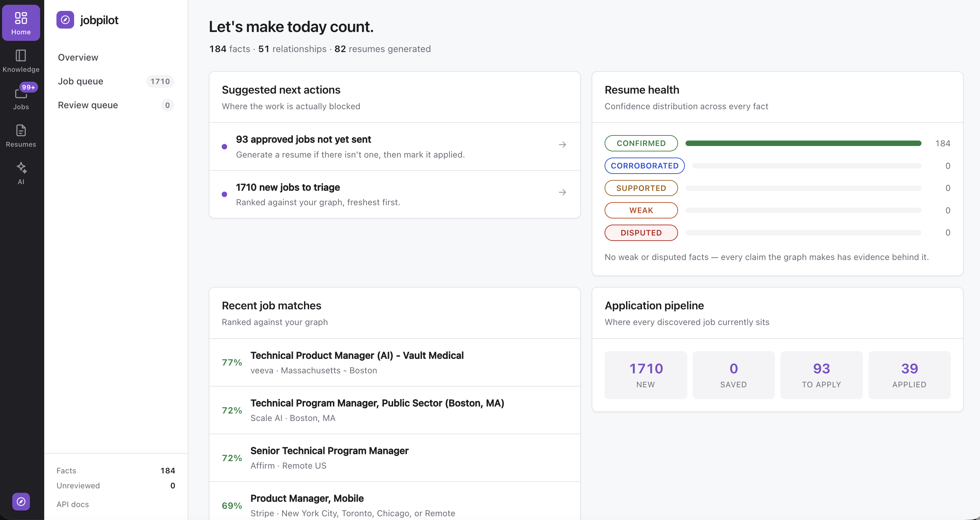Open Technical Product Manager (AI) - Vault Medical job
Viewport: 980px width, 520px height.
click(394, 362)
